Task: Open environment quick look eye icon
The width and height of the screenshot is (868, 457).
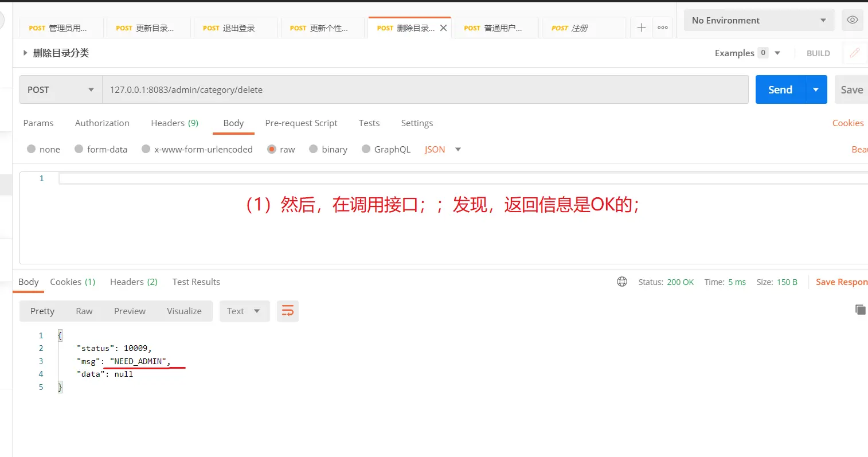Action: (x=852, y=20)
